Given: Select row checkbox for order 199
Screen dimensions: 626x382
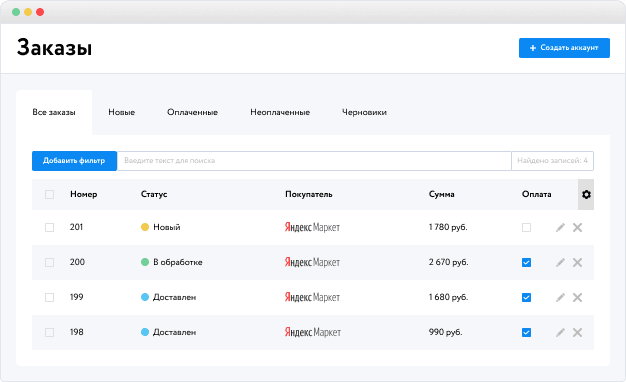Looking at the screenshot, I should point(50,297).
